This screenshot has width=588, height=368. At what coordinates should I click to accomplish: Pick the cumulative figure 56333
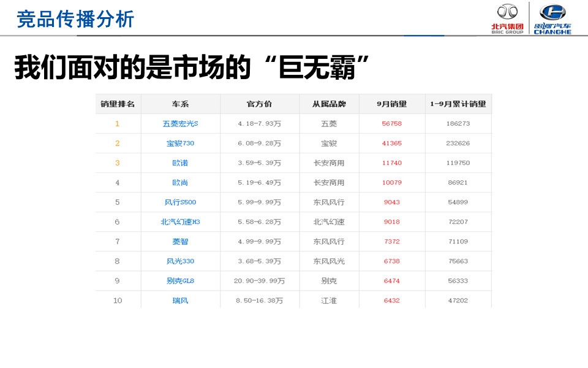click(458, 281)
